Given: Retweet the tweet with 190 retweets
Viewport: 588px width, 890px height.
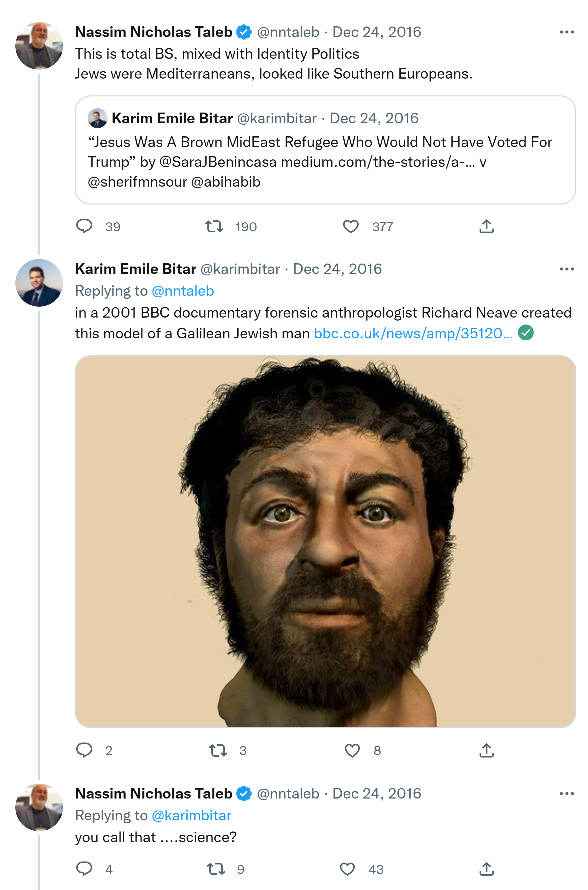Looking at the screenshot, I should click(214, 226).
